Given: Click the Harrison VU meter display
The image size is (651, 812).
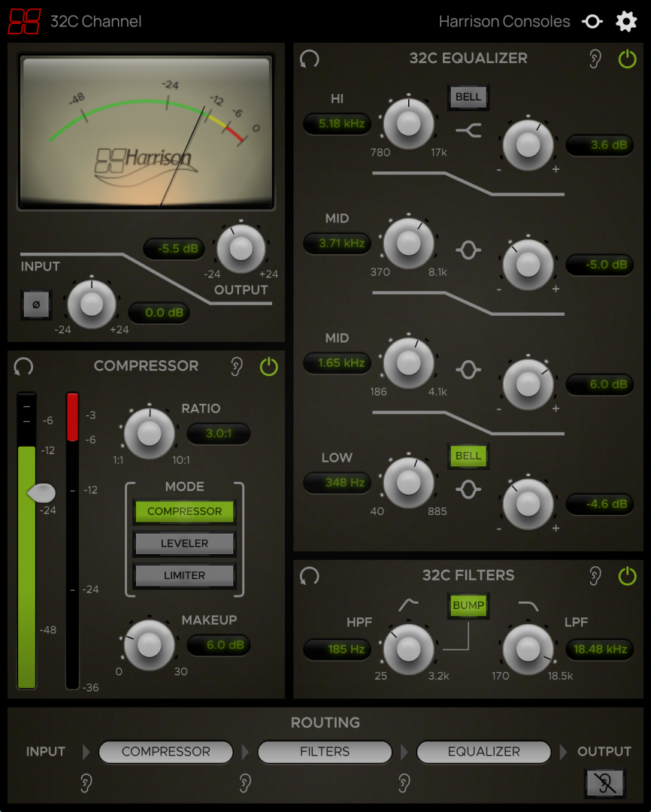Looking at the screenshot, I should [x=146, y=132].
